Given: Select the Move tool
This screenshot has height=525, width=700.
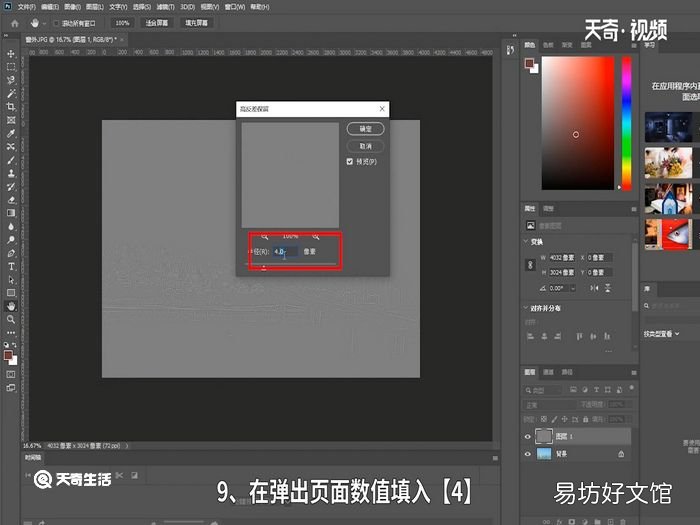Looking at the screenshot, I should (11, 54).
